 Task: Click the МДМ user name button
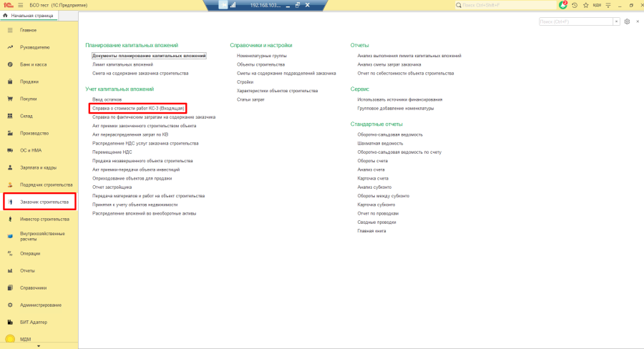pos(597,5)
